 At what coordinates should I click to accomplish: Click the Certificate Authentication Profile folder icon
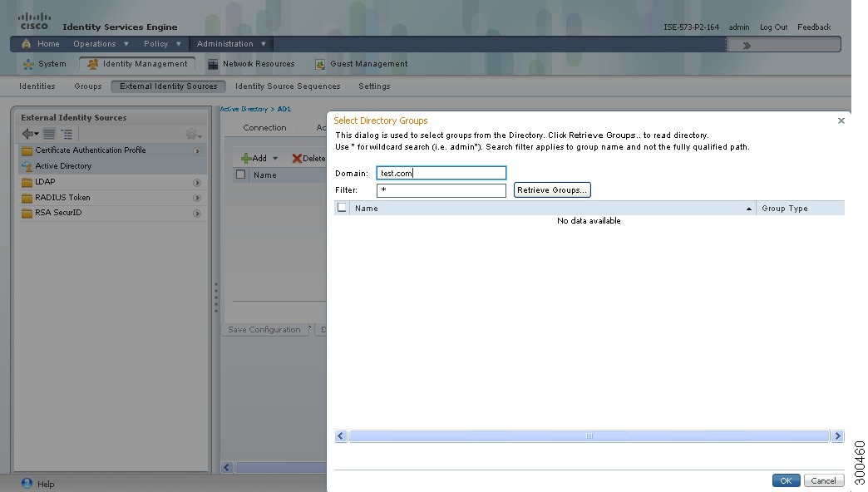click(27, 150)
